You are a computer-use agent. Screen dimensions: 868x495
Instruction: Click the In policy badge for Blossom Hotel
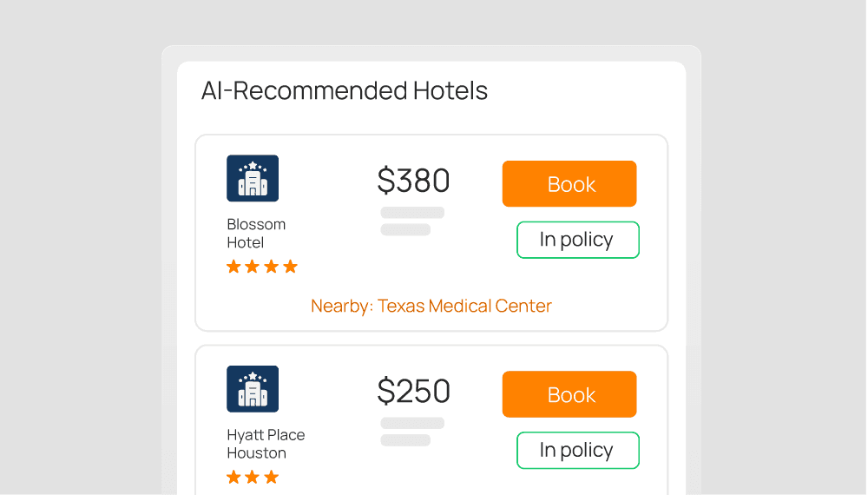point(577,240)
